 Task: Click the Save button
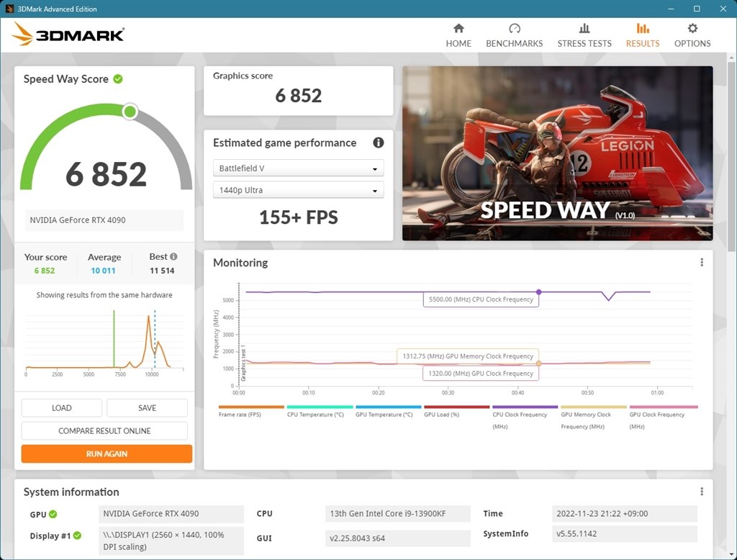click(x=147, y=407)
